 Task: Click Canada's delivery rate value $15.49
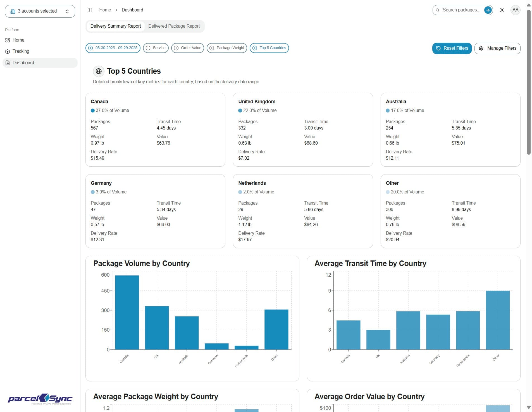97,158
